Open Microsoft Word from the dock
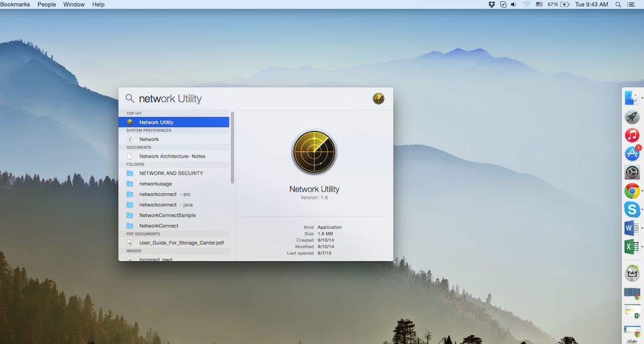The image size is (644, 344). click(x=632, y=228)
